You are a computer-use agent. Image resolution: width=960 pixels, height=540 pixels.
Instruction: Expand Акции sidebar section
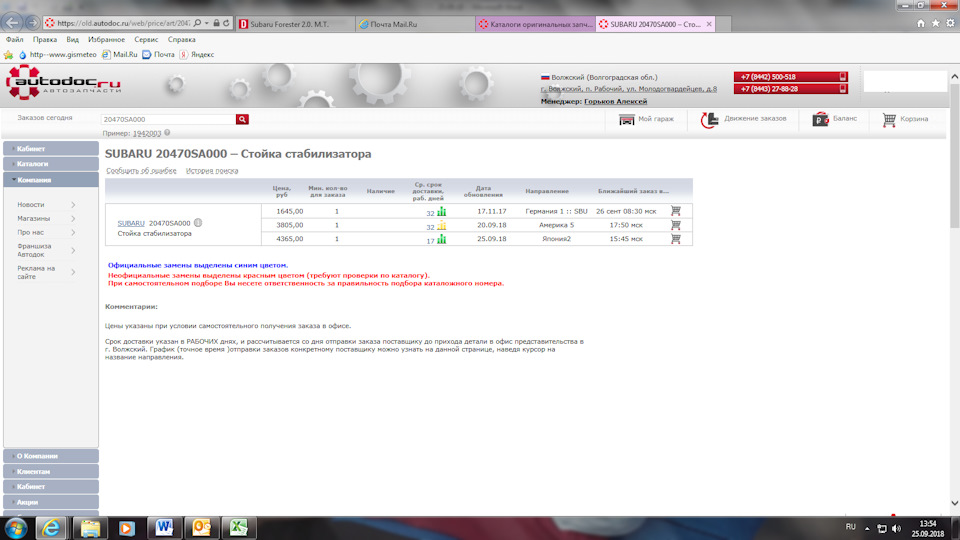click(x=51, y=502)
